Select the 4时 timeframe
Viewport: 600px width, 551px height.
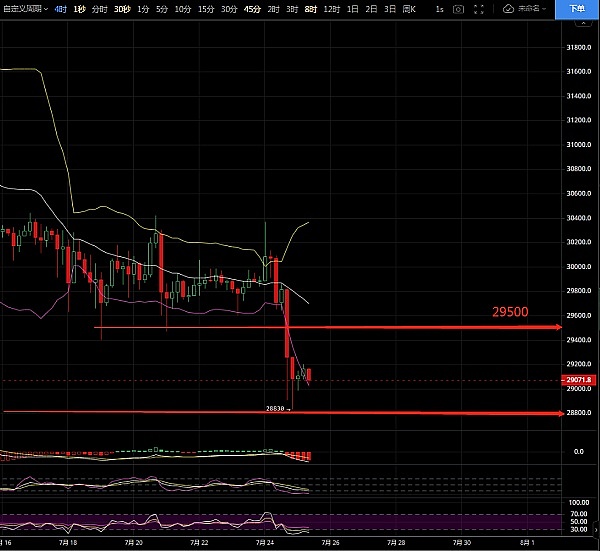(61, 9)
